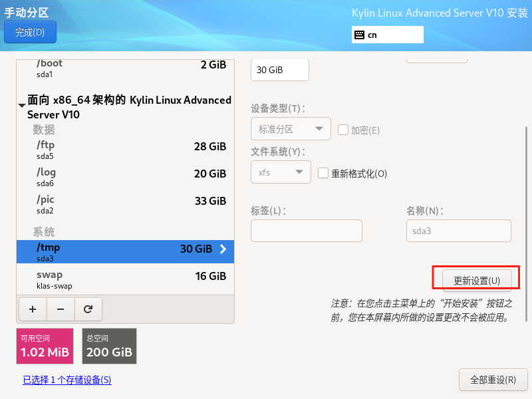Click the 标签(L) label input field

click(307, 231)
